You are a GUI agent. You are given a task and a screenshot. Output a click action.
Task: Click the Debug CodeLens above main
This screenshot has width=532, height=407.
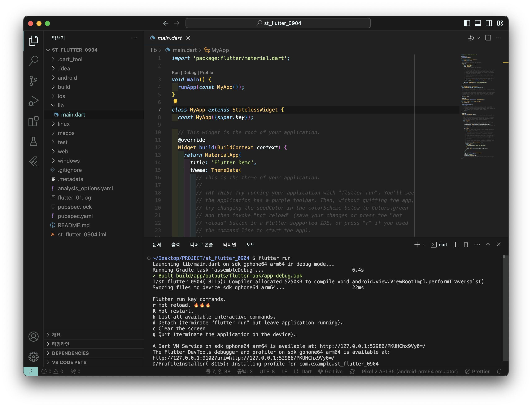tap(189, 73)
